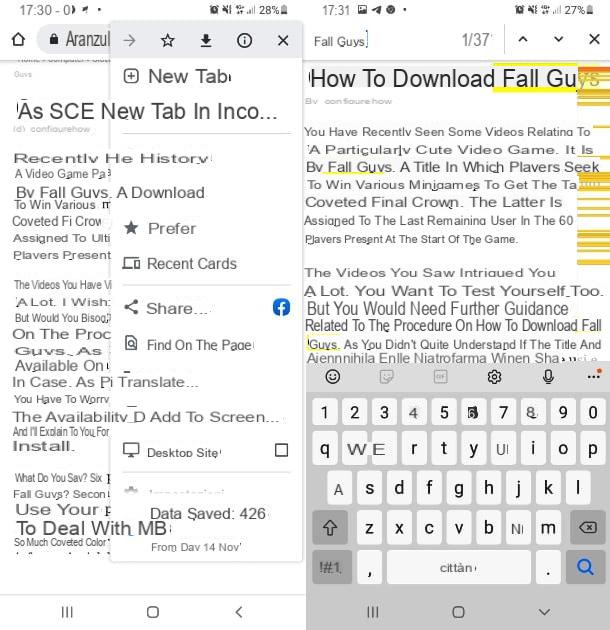Tap the Home icon in Chrome toolbar
Screen dimensions: 610x630
point(18,39)
